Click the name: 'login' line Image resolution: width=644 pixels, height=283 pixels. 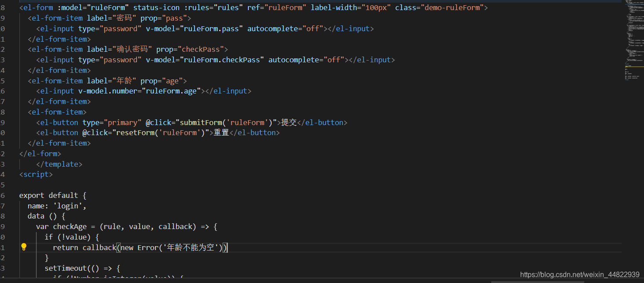coord(57,206)
